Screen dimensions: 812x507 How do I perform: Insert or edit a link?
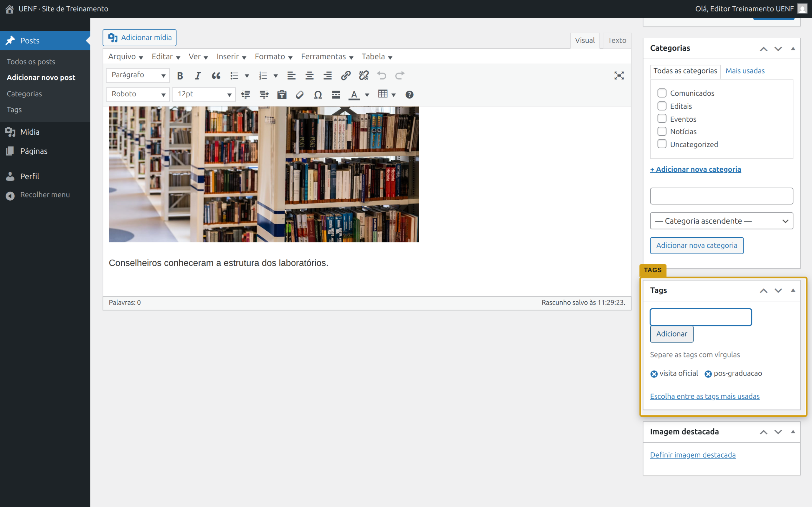pyautogui.click(x=346, y=76)
